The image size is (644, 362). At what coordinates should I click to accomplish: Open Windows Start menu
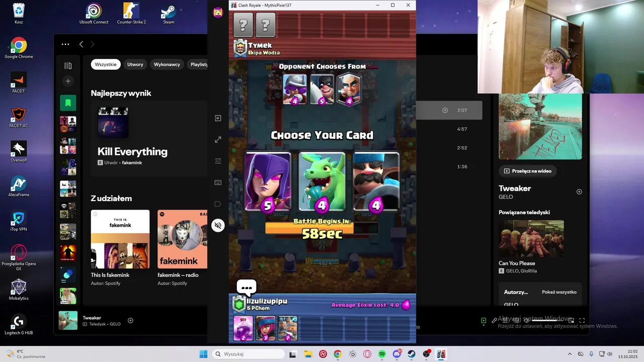click(203, 354)
